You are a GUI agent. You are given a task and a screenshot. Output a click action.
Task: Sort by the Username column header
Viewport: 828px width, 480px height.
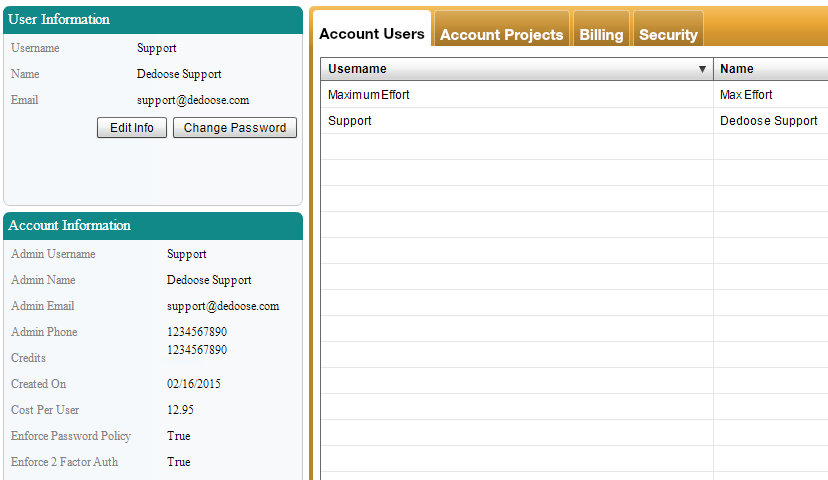pyautogui.click(x=516, y=69)
